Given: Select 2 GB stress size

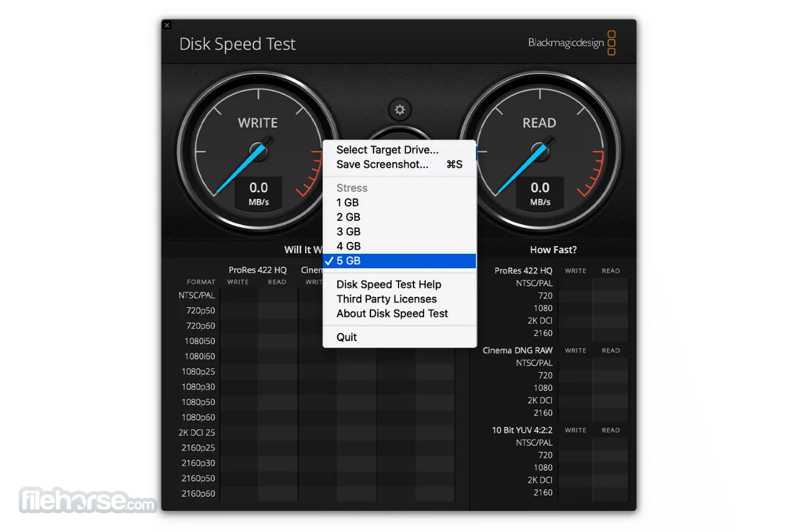Looking at the screenshot, I should tap(399, 217).
